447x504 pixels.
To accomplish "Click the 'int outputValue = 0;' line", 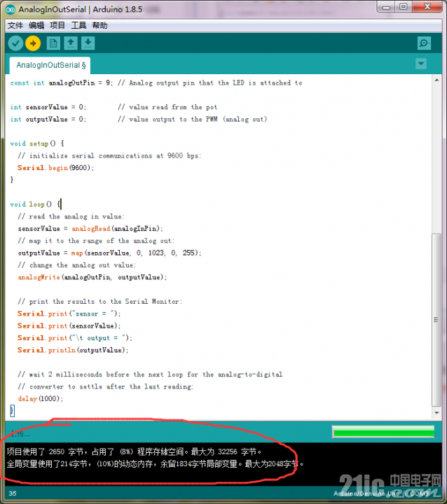I will pyautogui.click(x=48, y=119).
